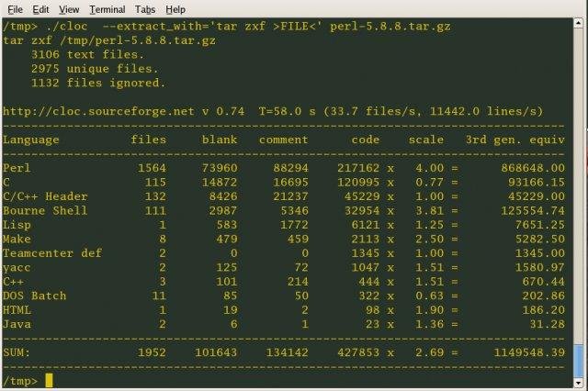Open the Help menu
This screenshot has height=391, width=588.
coord(175,9)
